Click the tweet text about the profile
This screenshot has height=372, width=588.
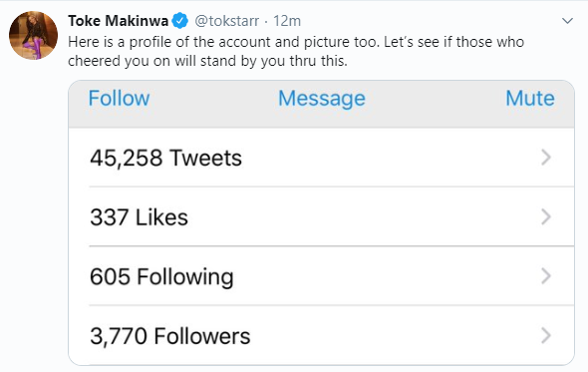[296, 51]
